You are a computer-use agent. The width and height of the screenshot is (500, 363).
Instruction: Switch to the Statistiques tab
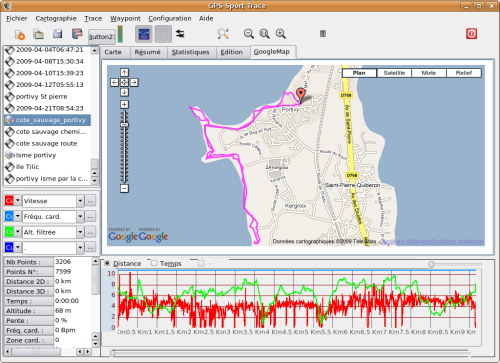click(x=190, y=52)
